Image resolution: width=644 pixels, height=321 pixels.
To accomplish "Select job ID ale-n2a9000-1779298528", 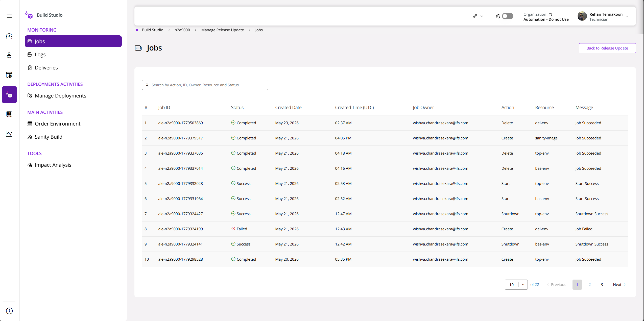I will coord(180,259).
